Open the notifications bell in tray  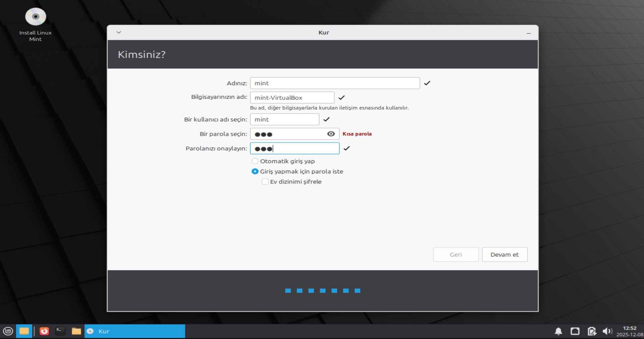(x=558, y=331)
